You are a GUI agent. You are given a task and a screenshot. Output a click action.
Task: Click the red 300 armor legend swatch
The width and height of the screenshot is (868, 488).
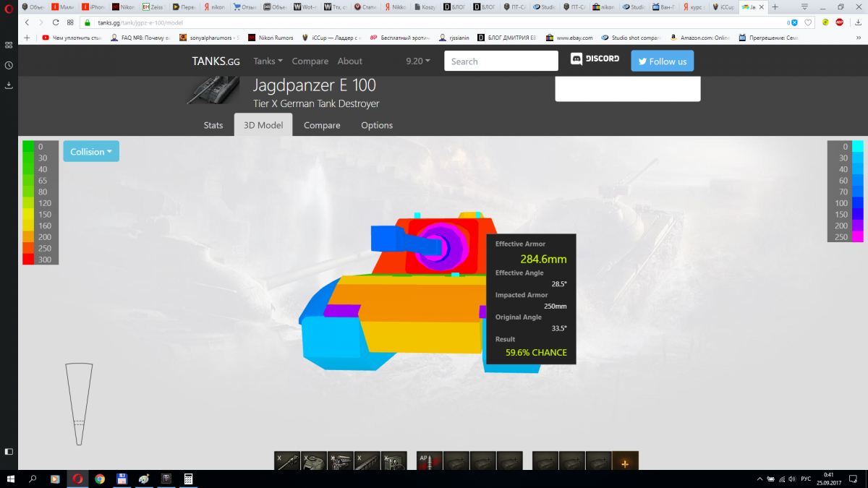(28, 260)
